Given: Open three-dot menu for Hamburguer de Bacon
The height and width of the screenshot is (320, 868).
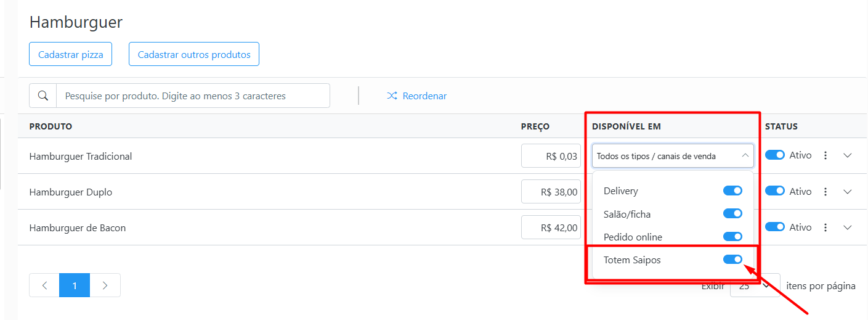Looking at the screenshot, I should click(825, 228).
